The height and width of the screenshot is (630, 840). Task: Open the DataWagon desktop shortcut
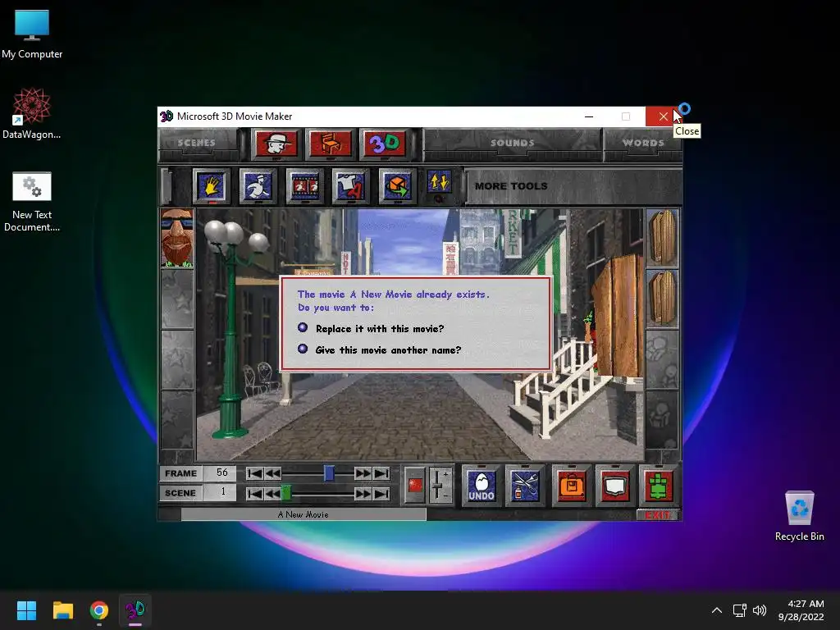pyautogui.click(x=32, y=113)
